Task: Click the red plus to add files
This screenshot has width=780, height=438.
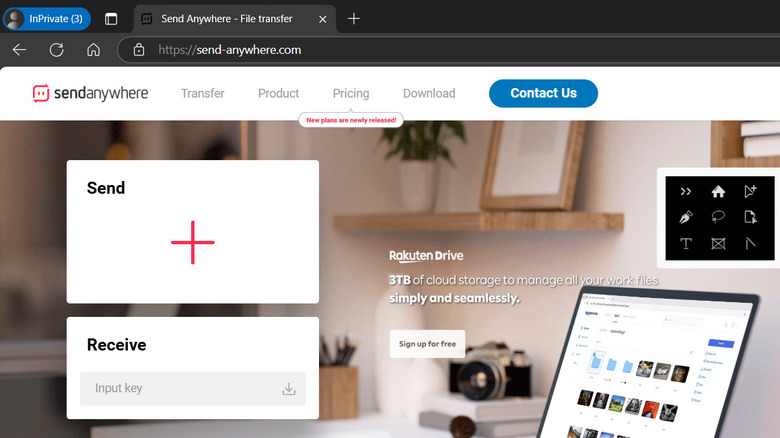Action: 193,242
